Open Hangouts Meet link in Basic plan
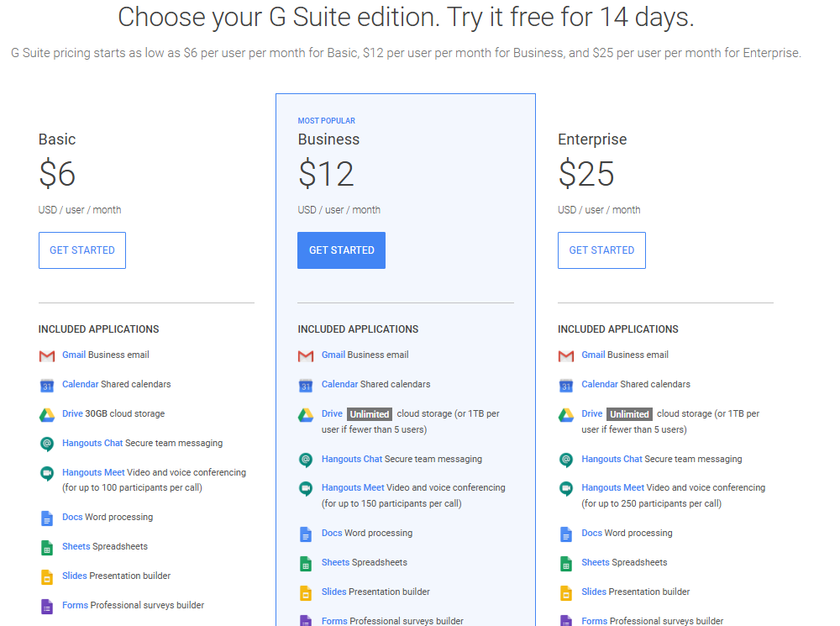The image size is (840, 626). (93, 472)
